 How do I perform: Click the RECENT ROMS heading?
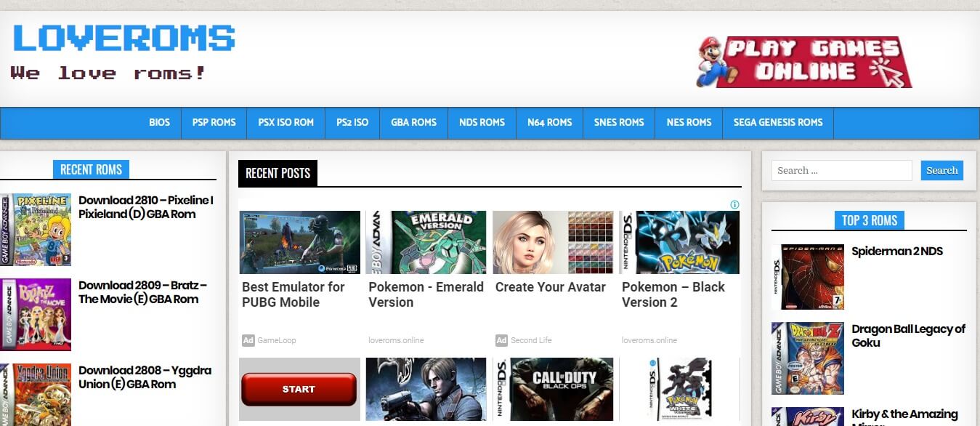pos(91,169)
